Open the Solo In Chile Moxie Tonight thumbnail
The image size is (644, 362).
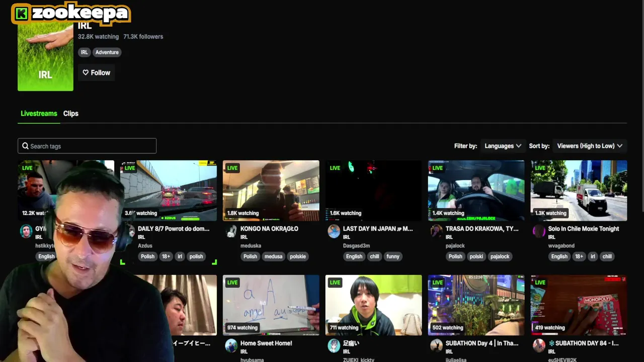[x=579, y=191]
